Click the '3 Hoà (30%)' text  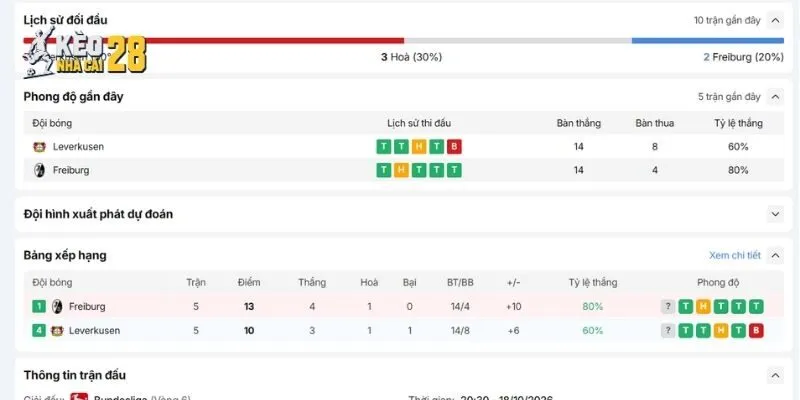tap(411, 57)
